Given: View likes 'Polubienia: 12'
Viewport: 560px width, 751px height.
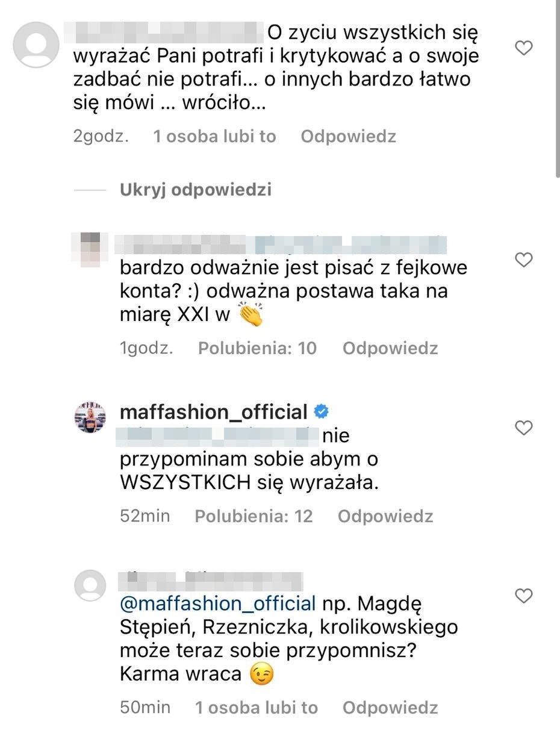Looking at the screenshot, I should [x=254, y=516].
